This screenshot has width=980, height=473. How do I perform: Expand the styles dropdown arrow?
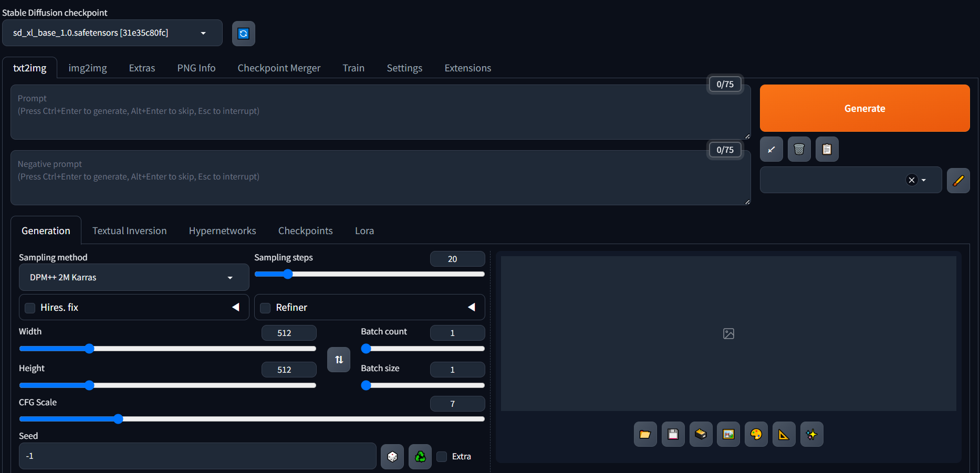[x=924, y=180]
